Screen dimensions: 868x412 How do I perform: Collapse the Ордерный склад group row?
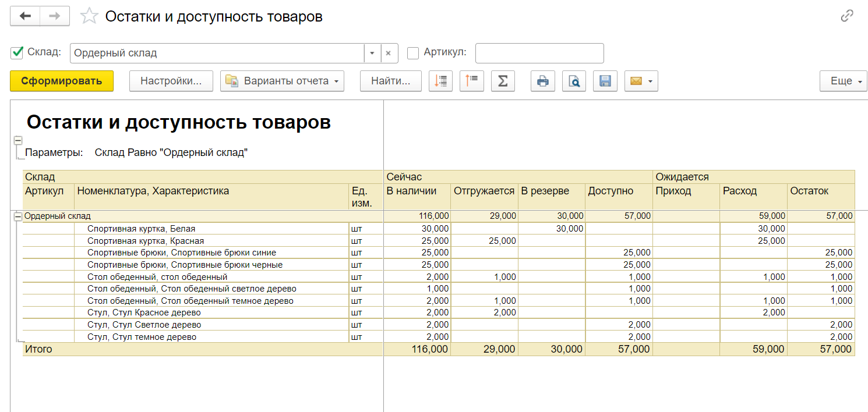click(17, 216)
